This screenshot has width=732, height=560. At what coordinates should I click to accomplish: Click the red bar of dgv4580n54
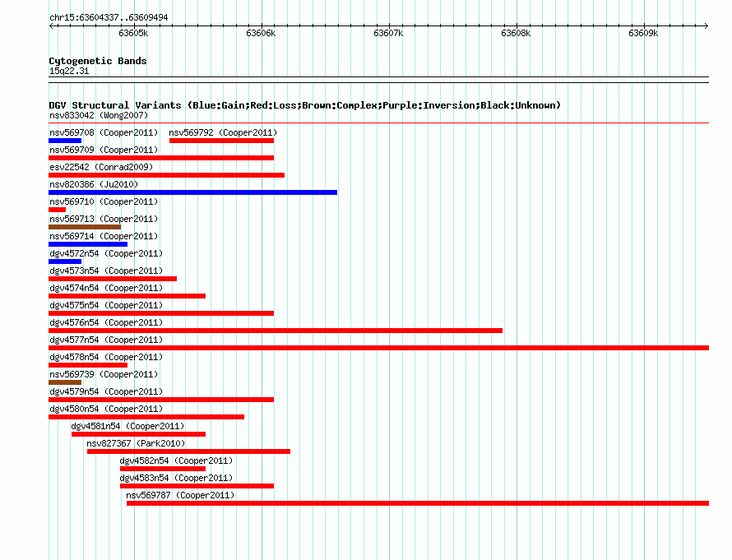click(146, 417)
